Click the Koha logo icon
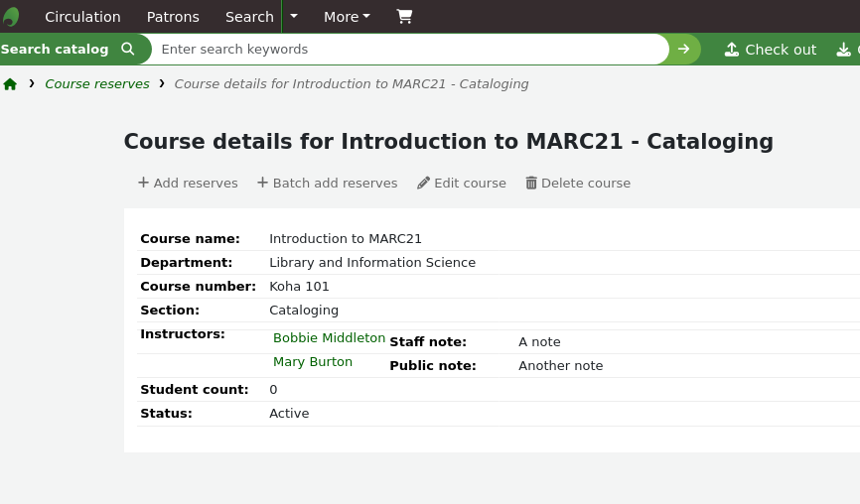 coord(11,17)
